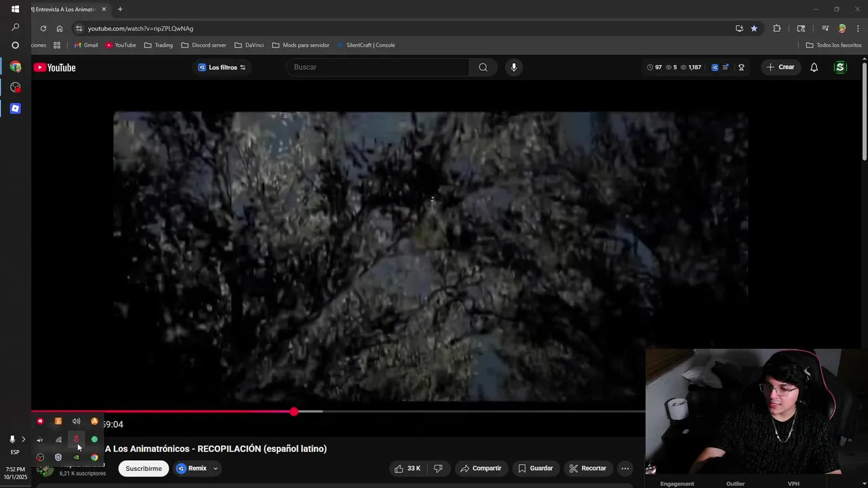Open the Discord server bookmarks folder
This screenshot has width=868, height=488.
203,45
